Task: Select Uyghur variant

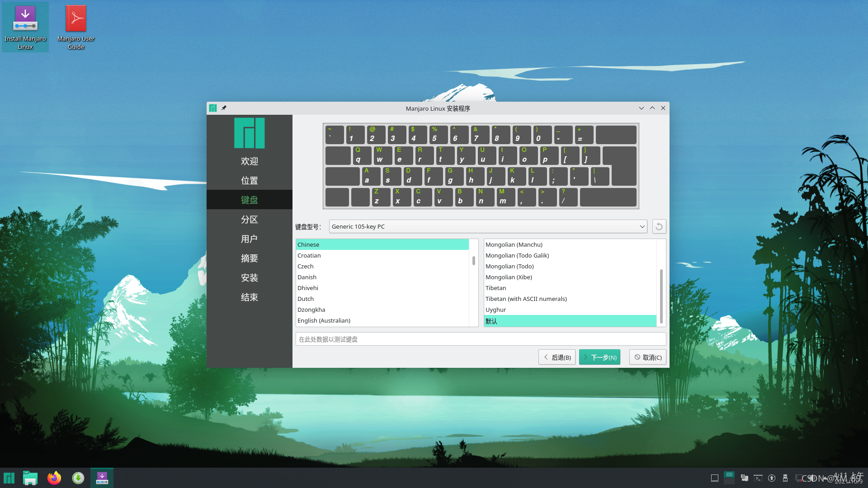Action: 570,310
